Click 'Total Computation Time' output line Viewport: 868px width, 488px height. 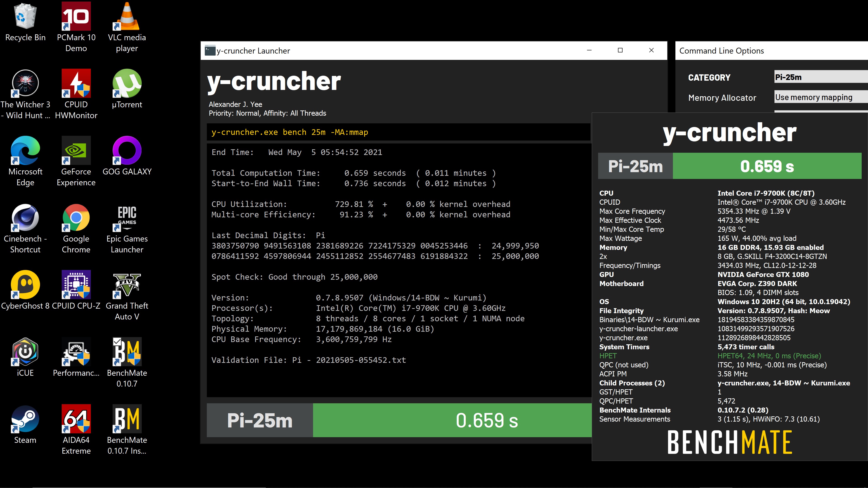(354, 173)
